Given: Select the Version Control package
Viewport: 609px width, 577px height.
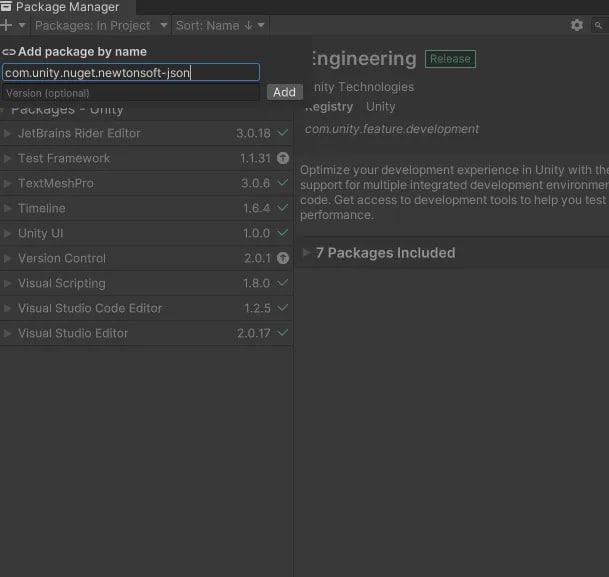Looking at the screenshot, I should pos(146,258).
